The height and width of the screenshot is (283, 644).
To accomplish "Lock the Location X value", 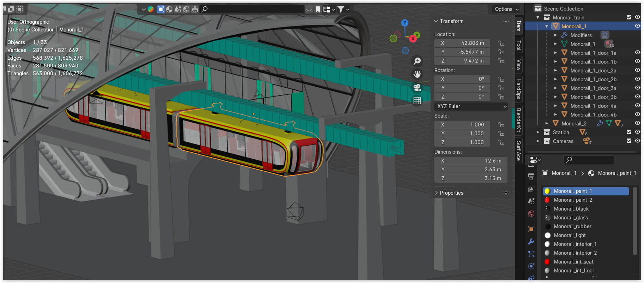I will [x=501, y=43].
